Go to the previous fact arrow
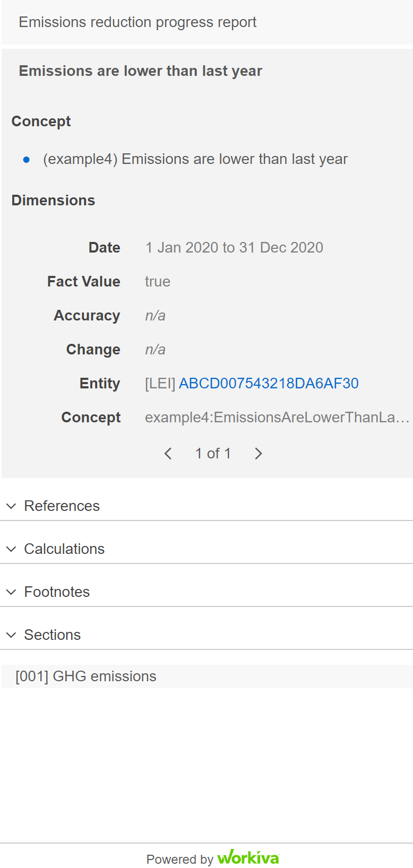The image size is (413, 868). click(x=168, y=454)
